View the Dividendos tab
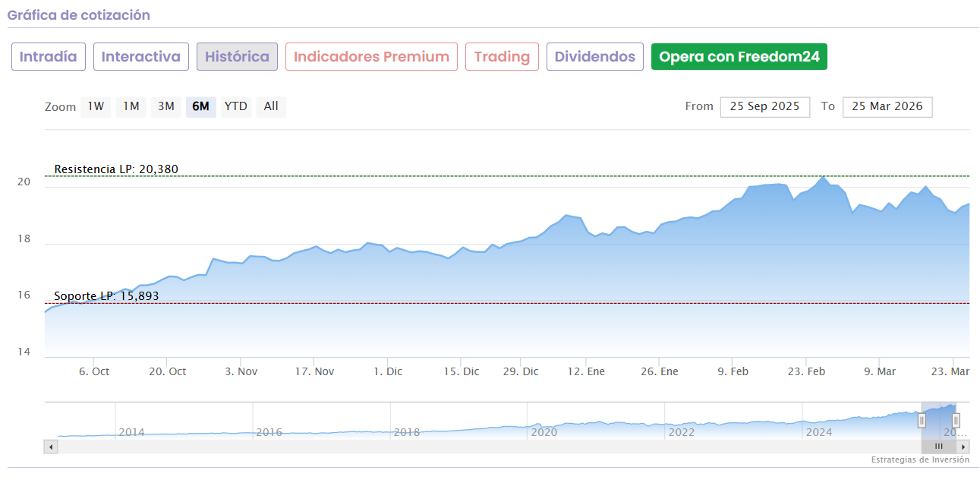Screen dimensions: 980x480 (x=595, y=57)
